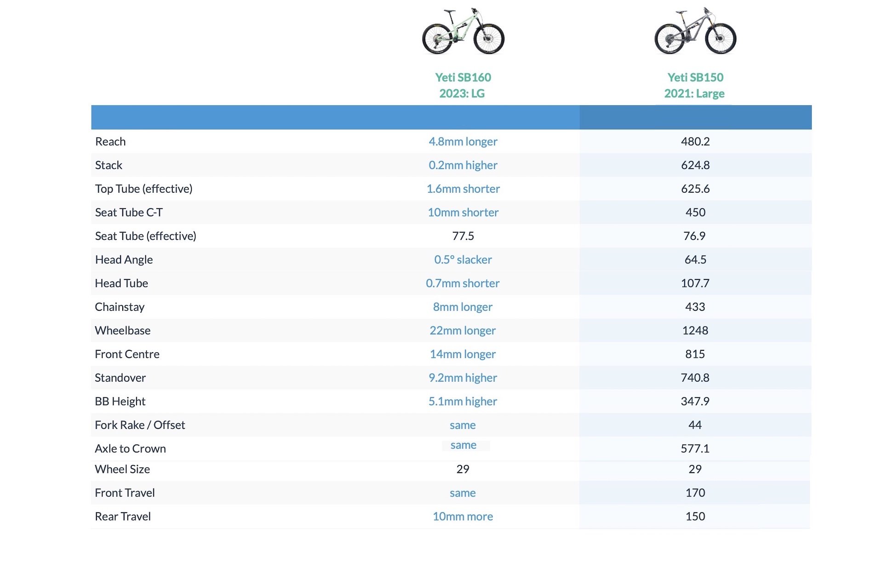Click 'same' in the Front Travel row
This screenshot has height=588, width=882.
click(463, 493)
